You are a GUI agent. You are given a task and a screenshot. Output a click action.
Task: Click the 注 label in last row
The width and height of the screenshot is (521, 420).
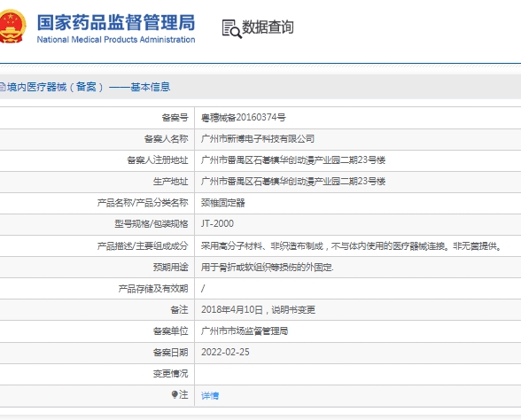coord(183,394)
